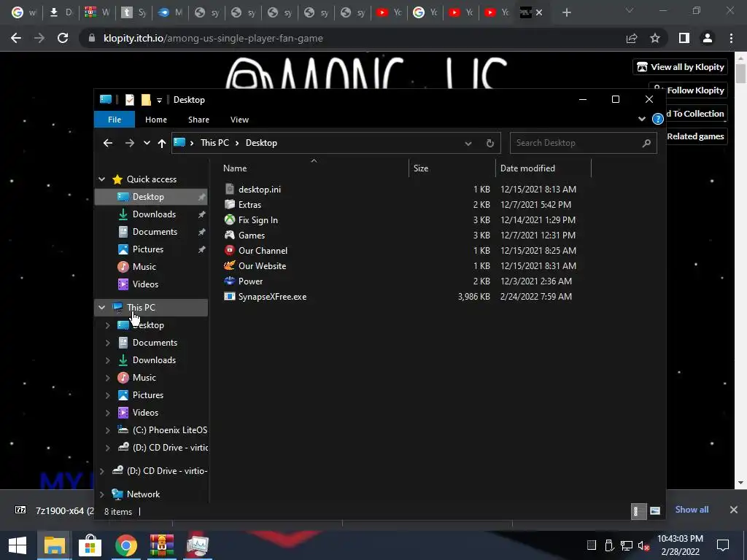Open quick access toolbar customize dropdown
Image resolution: width=747 pixels, height=560 pixels.
[x=159, y=99]
